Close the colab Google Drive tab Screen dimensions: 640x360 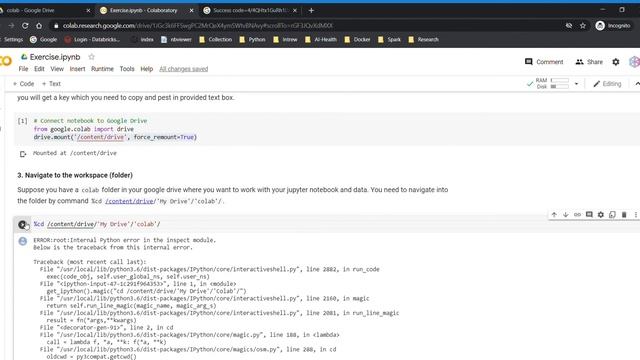pos(88,10)
